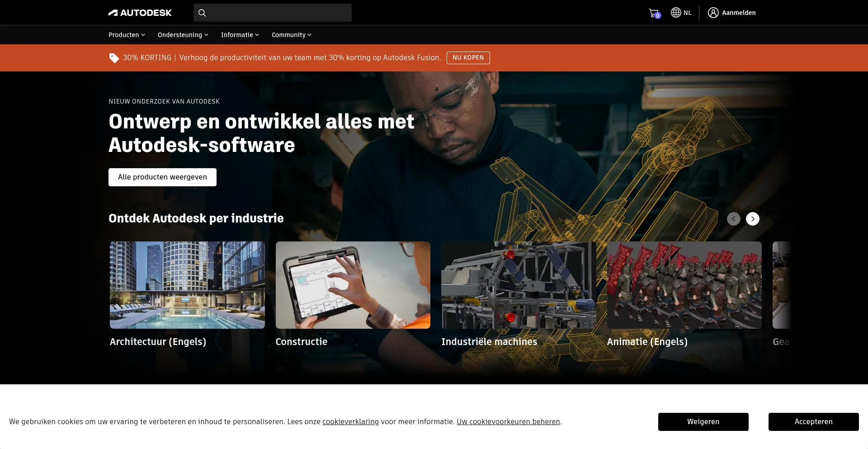Image resolution: width=868 pixels, height=449 pixels.
Task: Open the Industriële machines thumbnail image
Action: coord(519,285)
